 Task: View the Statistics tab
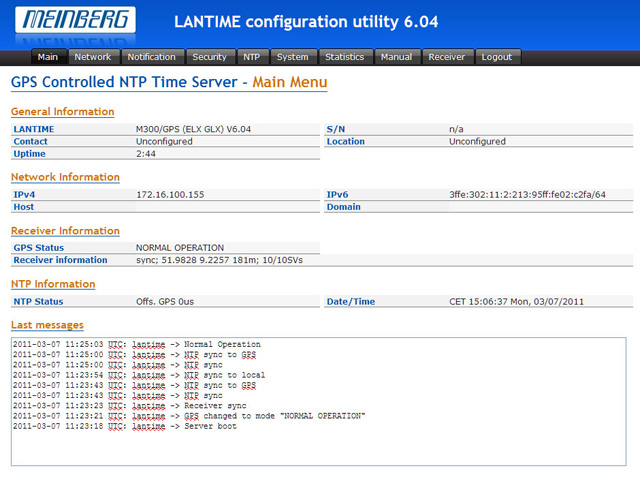[x=345, y=57]
